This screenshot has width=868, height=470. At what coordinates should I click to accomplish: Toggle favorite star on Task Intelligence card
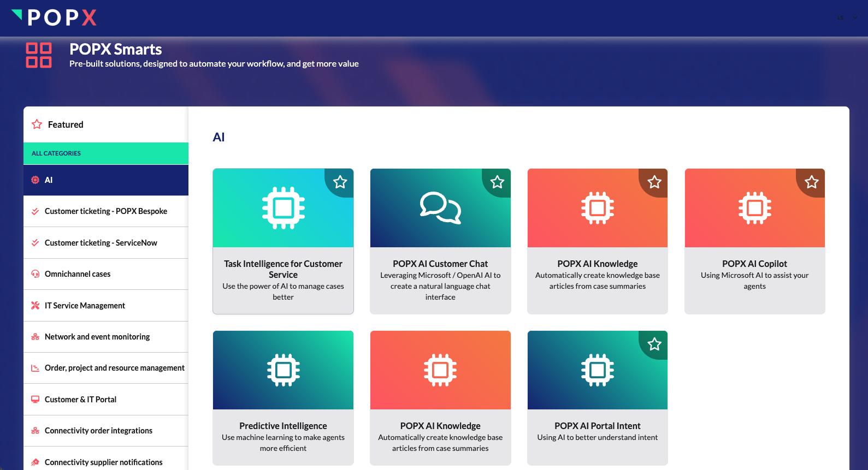click(340, 182)
